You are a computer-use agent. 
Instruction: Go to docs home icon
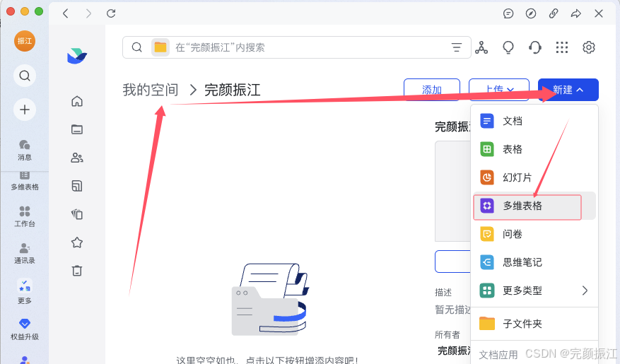77,101
